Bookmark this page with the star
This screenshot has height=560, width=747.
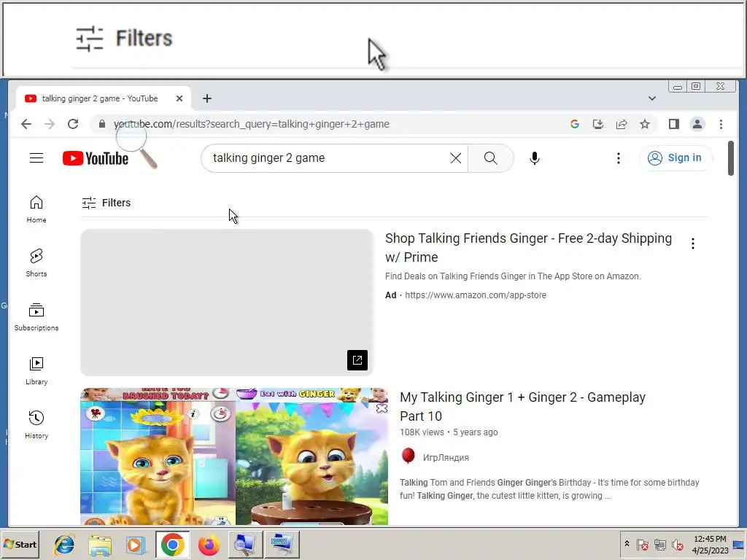645,124
